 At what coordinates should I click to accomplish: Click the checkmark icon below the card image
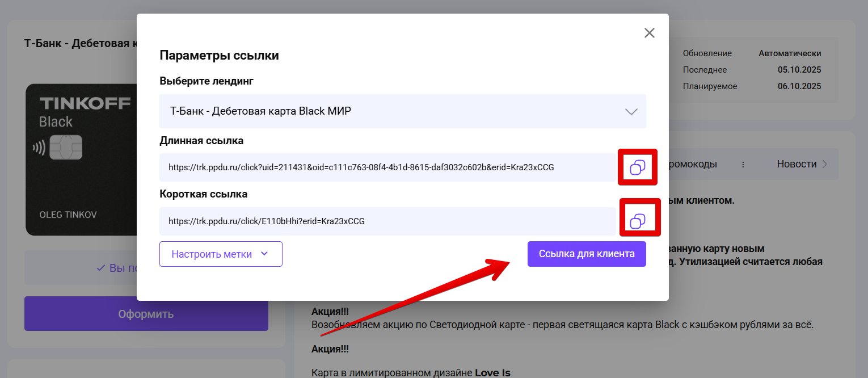point(101,268)
